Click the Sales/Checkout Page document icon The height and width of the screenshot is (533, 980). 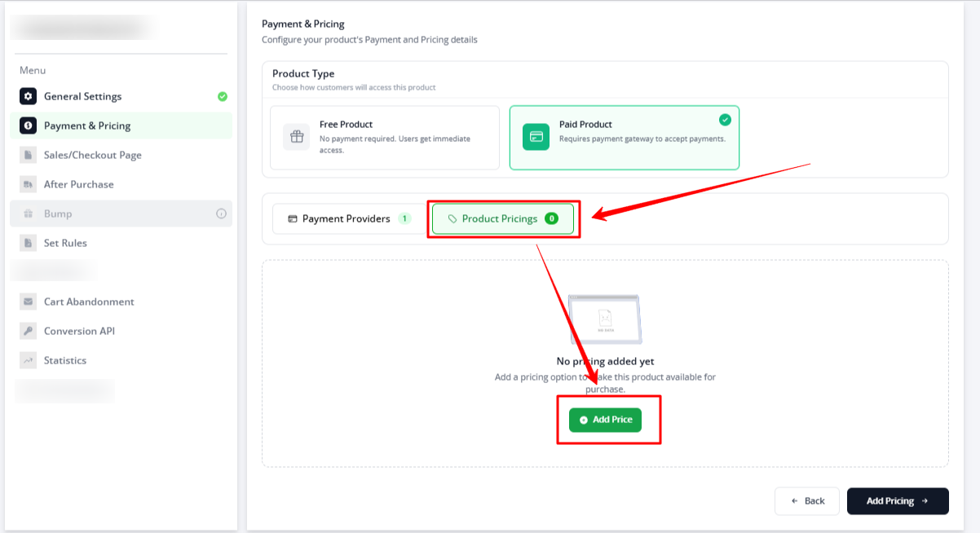pyautogui.click(x=29, y=155)
